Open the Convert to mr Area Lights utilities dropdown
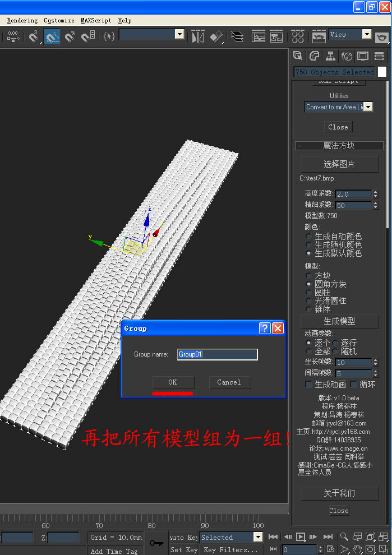The image size is (392, 555). pos(368,107)
